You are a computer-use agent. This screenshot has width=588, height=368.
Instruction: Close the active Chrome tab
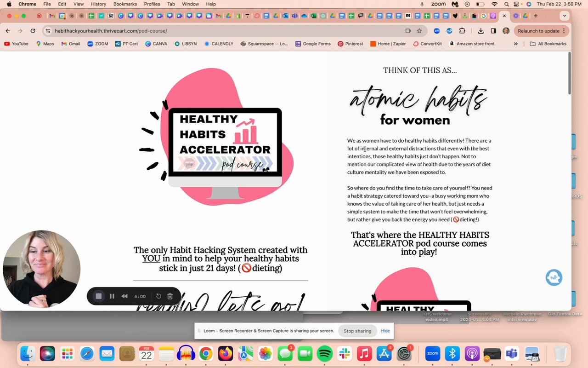point(504,16)
